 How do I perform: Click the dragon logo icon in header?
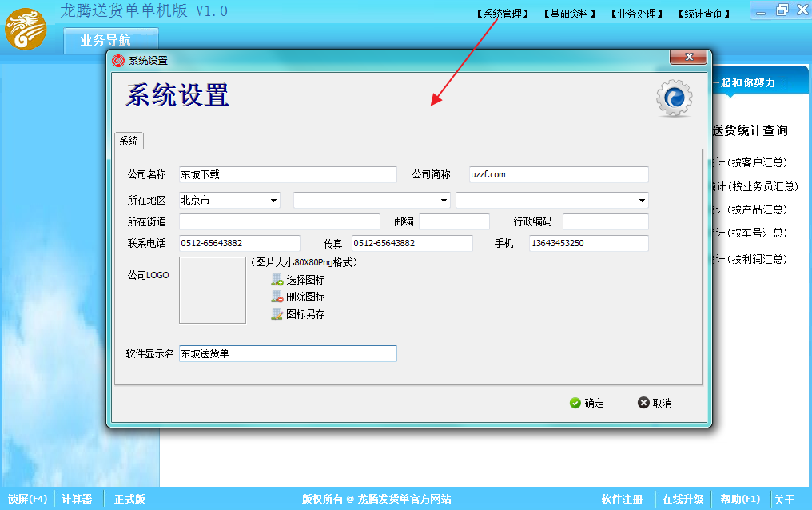tap(26, 29)
